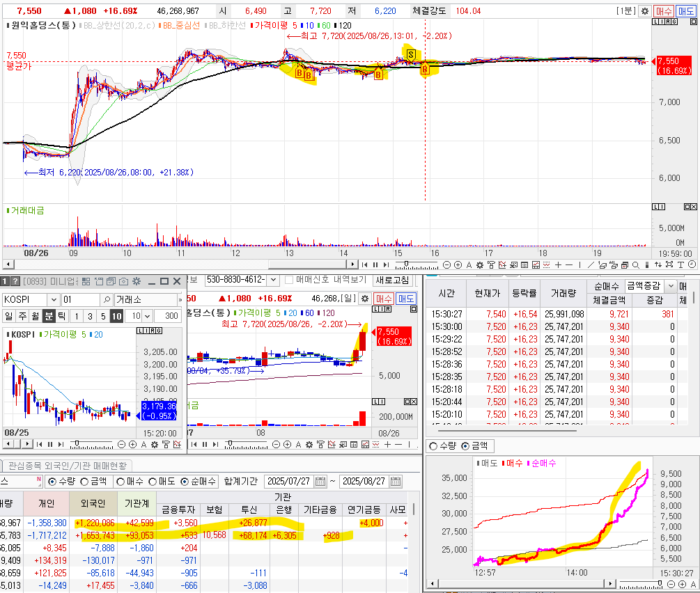The width and height of the screenshot is (700, 593).
Task: Open the indicator add chart icon in main toolbar
Action: [502, 264]
